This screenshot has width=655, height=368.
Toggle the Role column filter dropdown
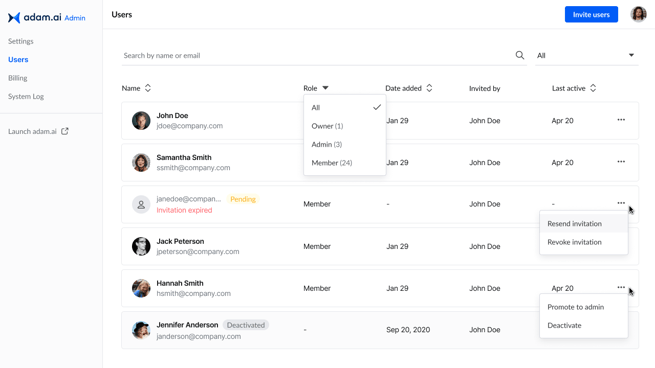325,88
